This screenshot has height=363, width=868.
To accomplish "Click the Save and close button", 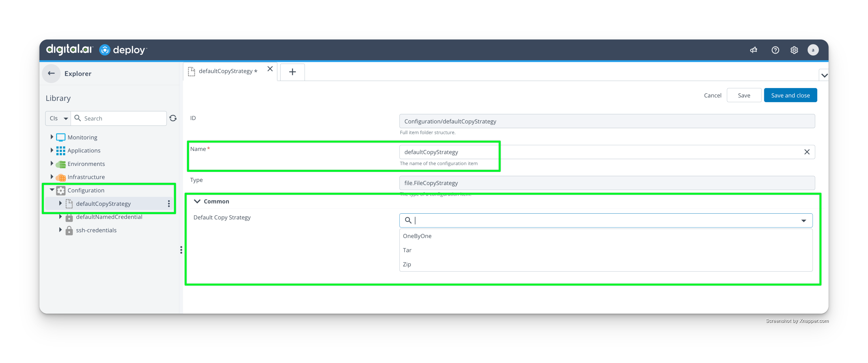I will click(790, 95).
